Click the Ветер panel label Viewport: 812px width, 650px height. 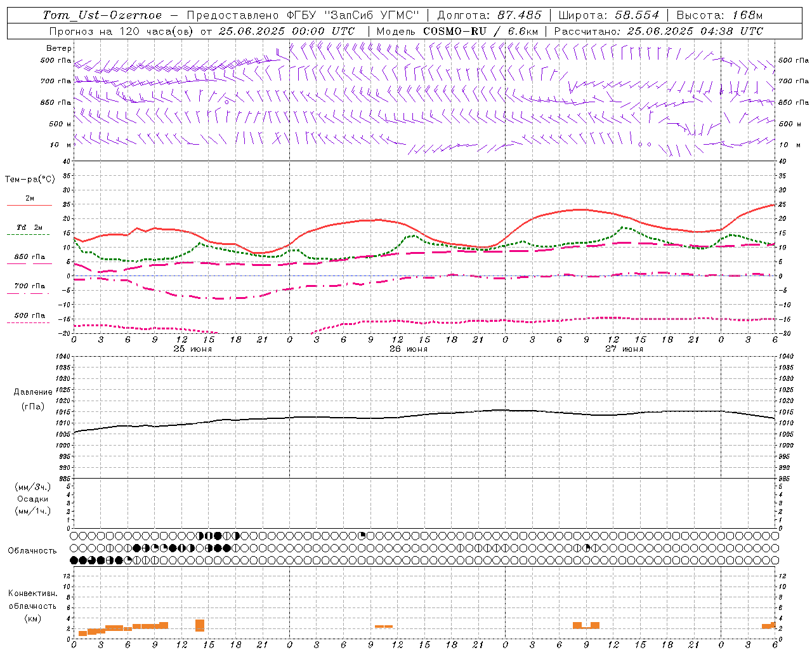click(x=59, y=48)
